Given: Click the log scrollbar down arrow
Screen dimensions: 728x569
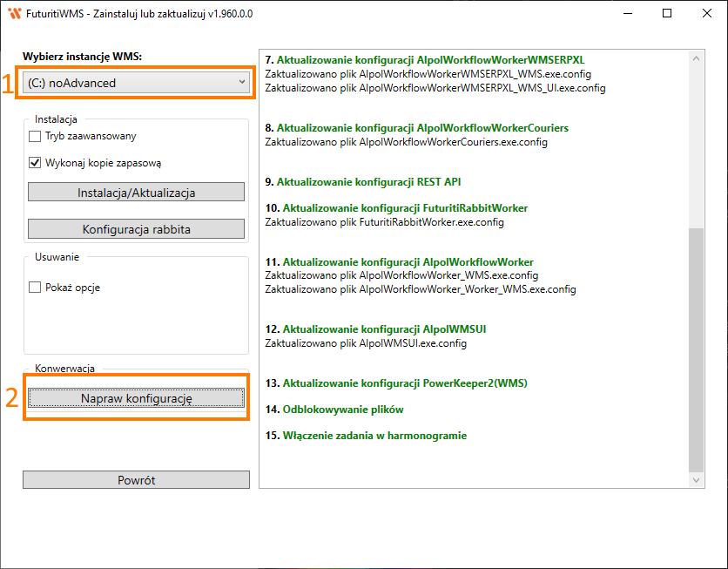Looking at the screenshot, I should click(696, 479).
